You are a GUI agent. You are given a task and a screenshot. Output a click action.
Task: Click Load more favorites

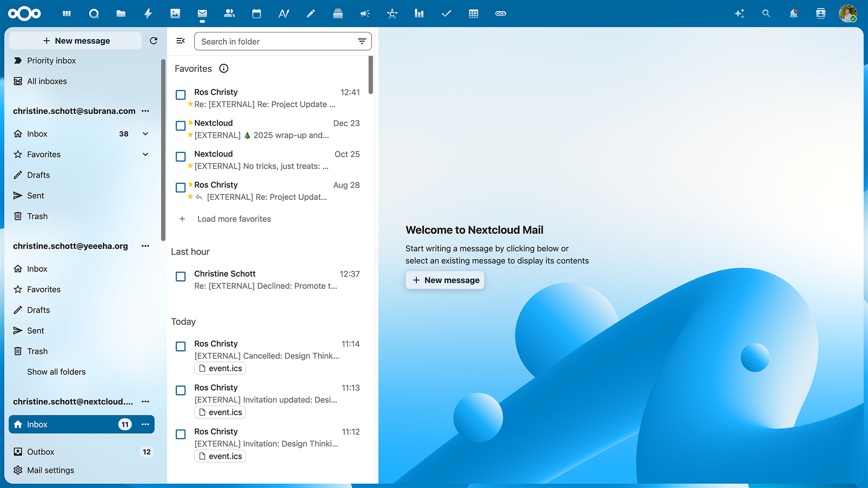(x=234, y=219)
